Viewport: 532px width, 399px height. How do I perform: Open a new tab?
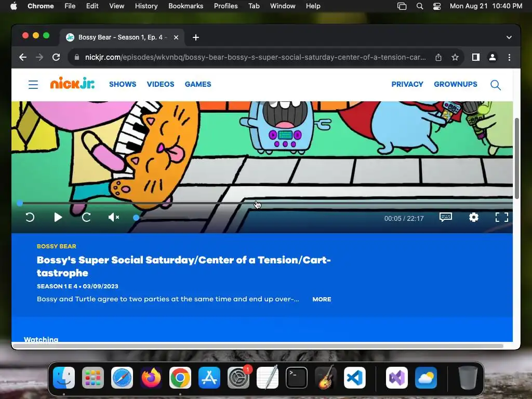(x=196, y=37)
